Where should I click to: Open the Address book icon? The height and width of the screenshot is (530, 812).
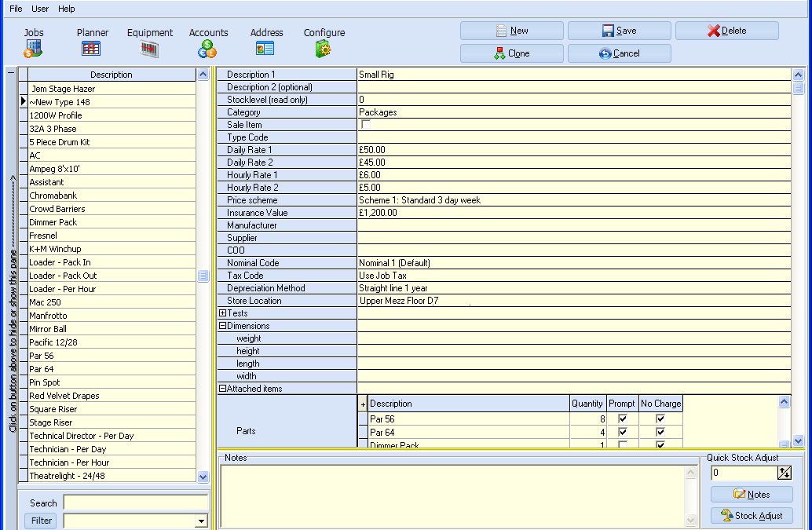click(265, 49)
